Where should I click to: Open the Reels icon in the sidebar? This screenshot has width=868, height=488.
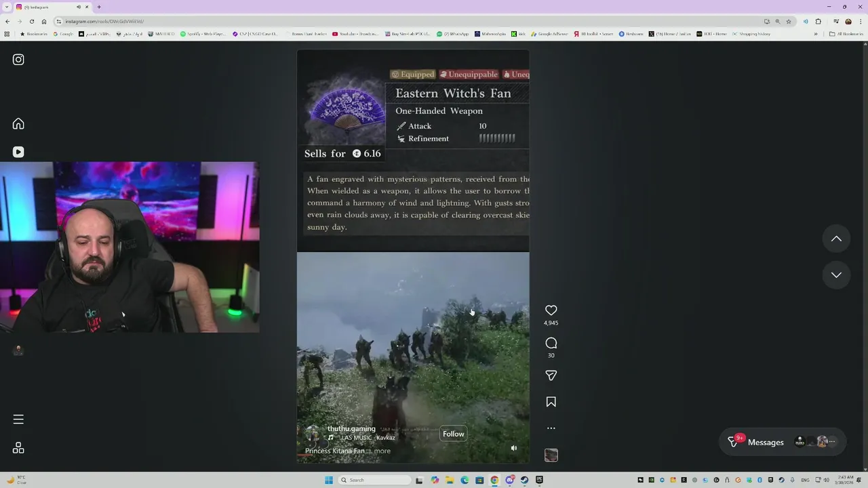[18, 152]
